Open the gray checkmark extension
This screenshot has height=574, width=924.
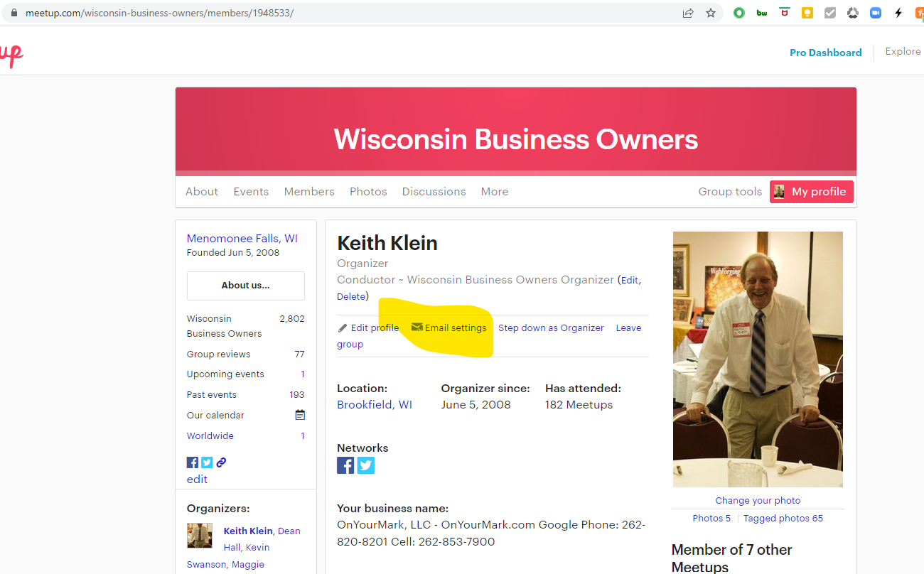click(830, 13)
